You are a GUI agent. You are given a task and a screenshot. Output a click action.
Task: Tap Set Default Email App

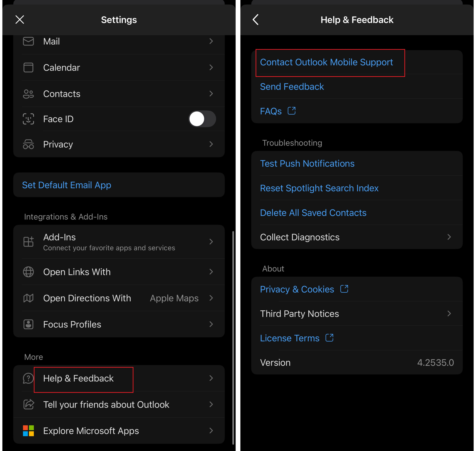119,185
